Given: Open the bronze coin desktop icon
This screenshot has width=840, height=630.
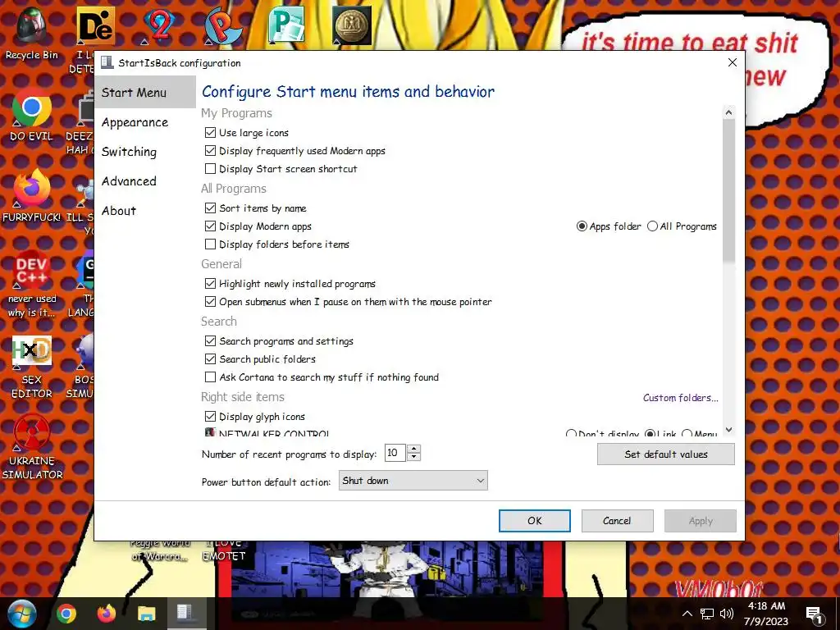Looking at the screenshot, I should click(x=351, y=25).
